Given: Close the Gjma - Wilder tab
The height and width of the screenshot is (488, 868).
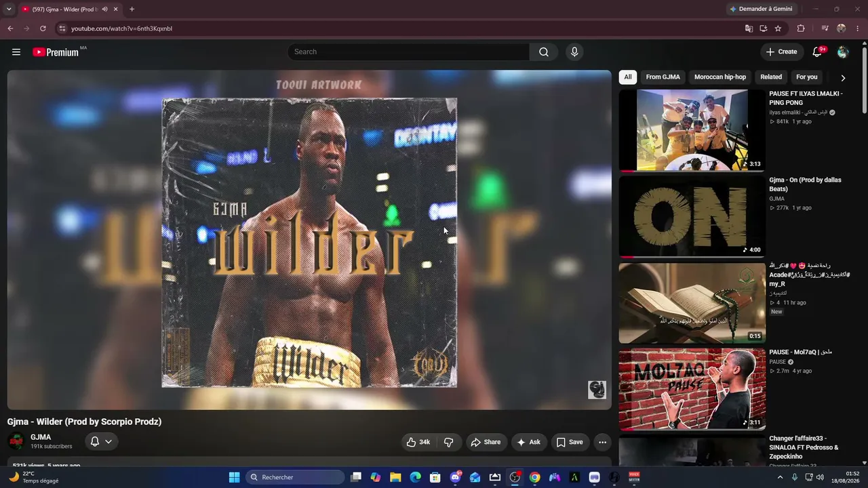Looking at the screenshot, I should point(115,9).
